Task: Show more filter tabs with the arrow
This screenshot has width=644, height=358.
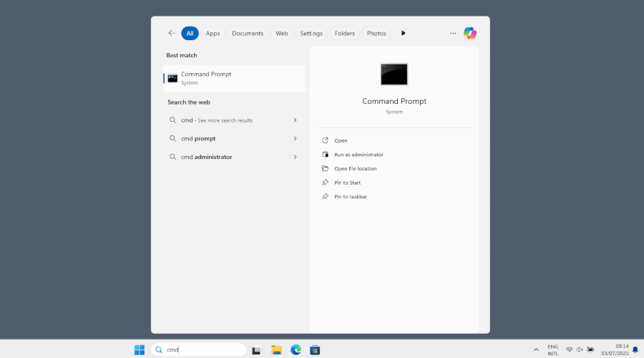Action: pos(404,33)
